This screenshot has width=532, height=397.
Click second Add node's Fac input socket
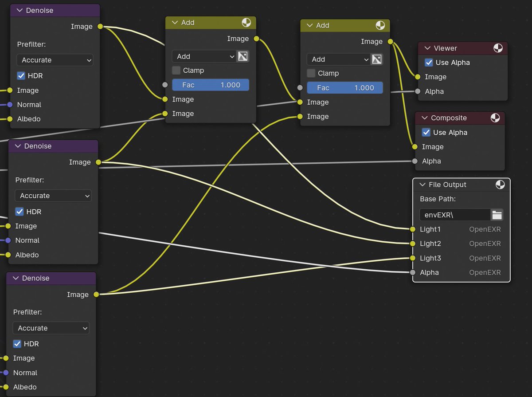point(300,88)
